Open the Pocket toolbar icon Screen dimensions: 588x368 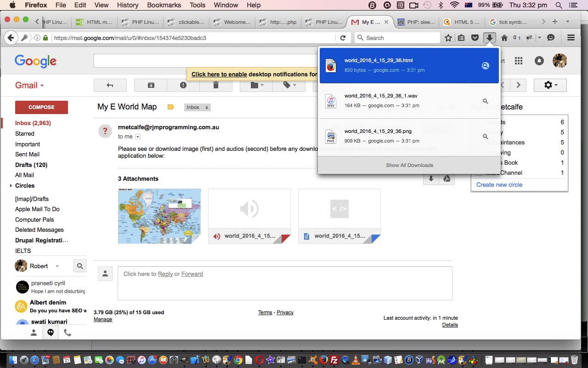coord(475,38)
